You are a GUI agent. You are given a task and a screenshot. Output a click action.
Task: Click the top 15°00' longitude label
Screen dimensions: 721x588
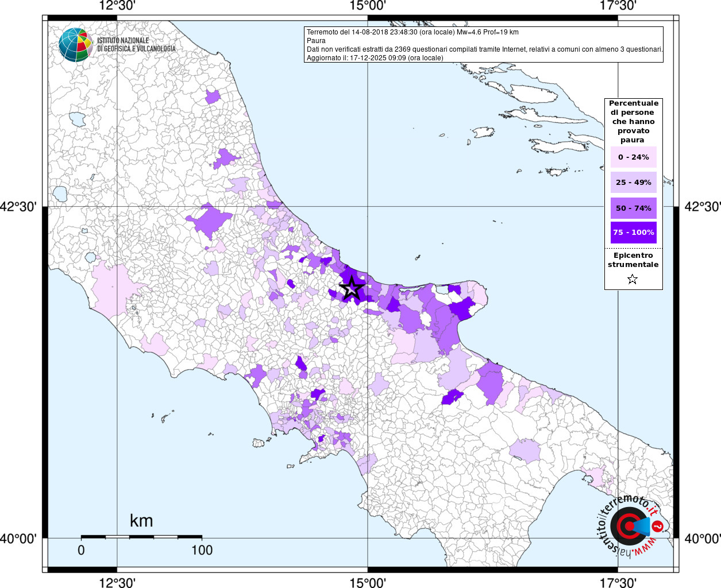368,6
